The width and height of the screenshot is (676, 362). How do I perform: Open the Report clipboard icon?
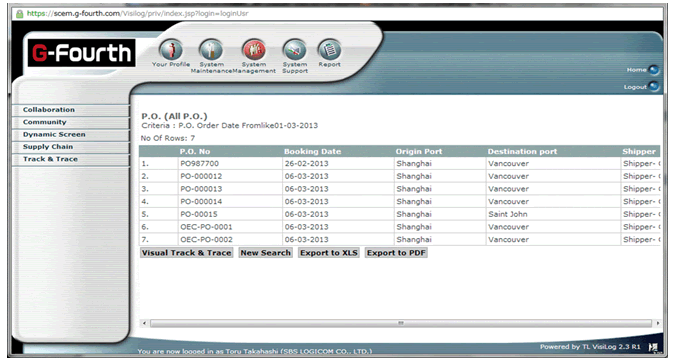[x=330, y=50]
